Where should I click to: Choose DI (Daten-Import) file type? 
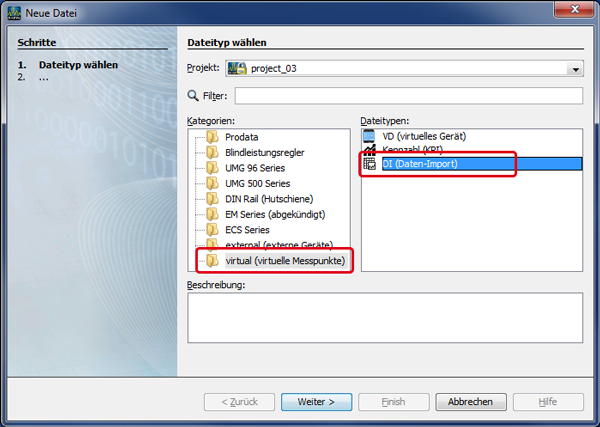coord(420,163)
